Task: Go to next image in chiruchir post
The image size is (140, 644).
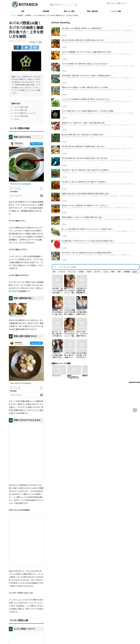Action: (41, 164)
